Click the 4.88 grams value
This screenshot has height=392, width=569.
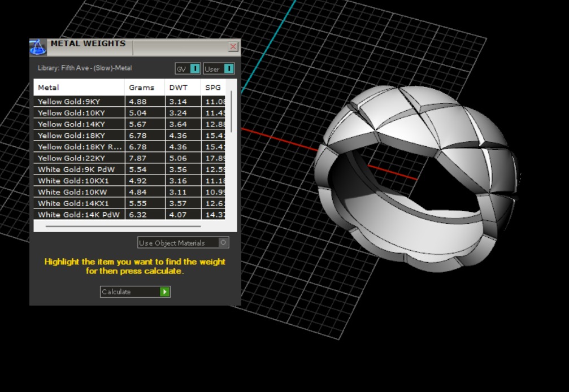(138, 102)
